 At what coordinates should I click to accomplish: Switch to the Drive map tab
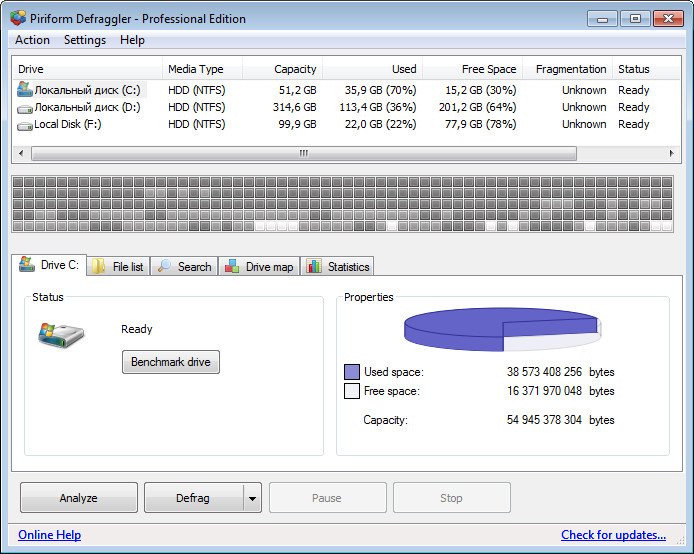(259, 266)
